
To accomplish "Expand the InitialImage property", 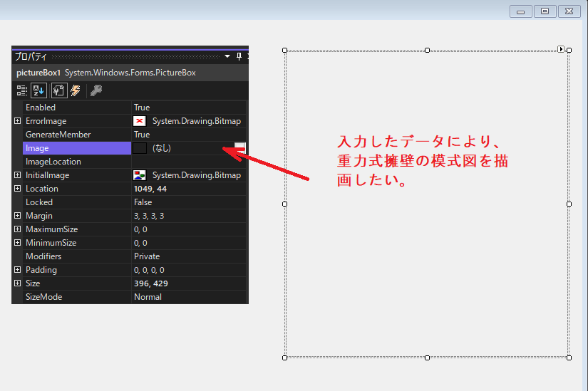I will coord(17,174).
